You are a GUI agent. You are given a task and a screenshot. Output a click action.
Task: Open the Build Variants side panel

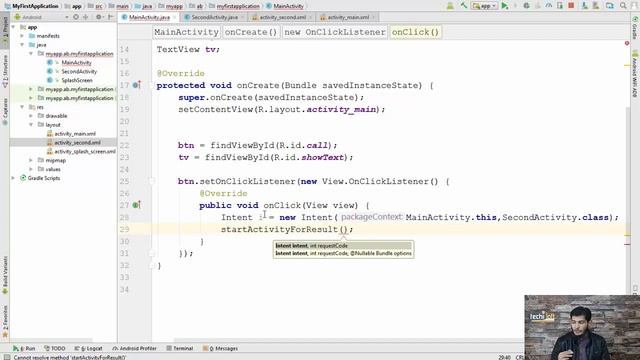5,275
